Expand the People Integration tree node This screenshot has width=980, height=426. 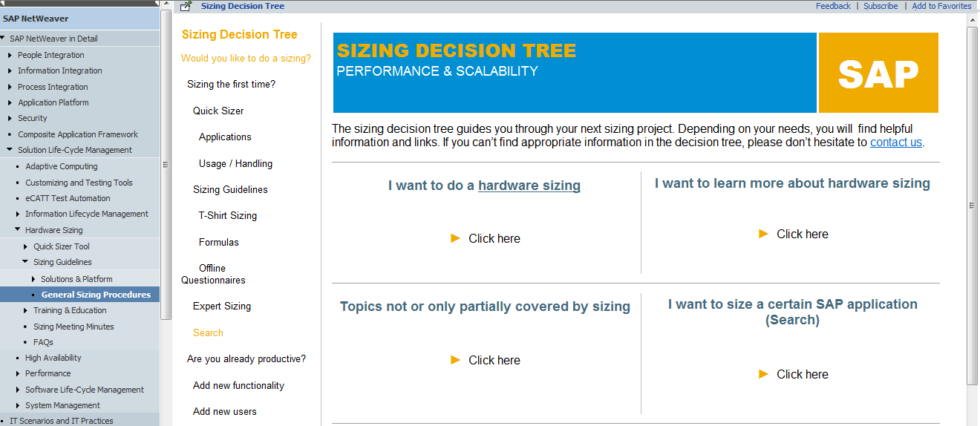point(10,55)
